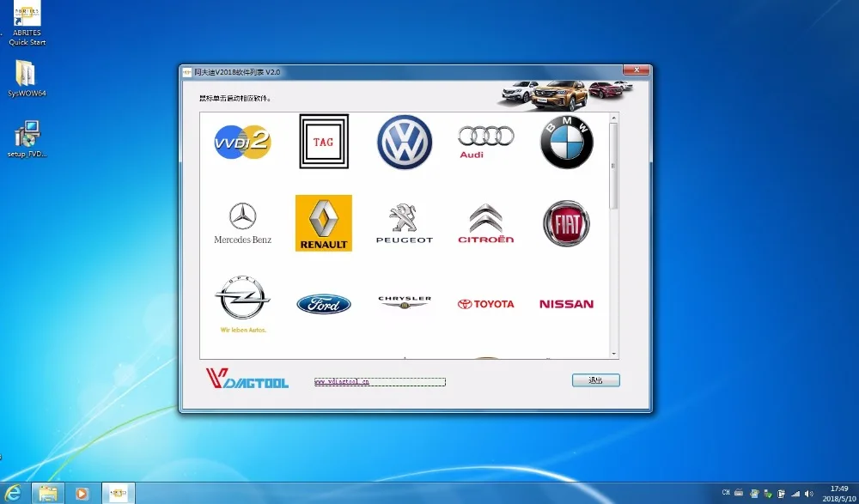Click the running software list taskbar button
Viewport: 859px width, 504px height.
pyautogui.click(x=119, y=494)
